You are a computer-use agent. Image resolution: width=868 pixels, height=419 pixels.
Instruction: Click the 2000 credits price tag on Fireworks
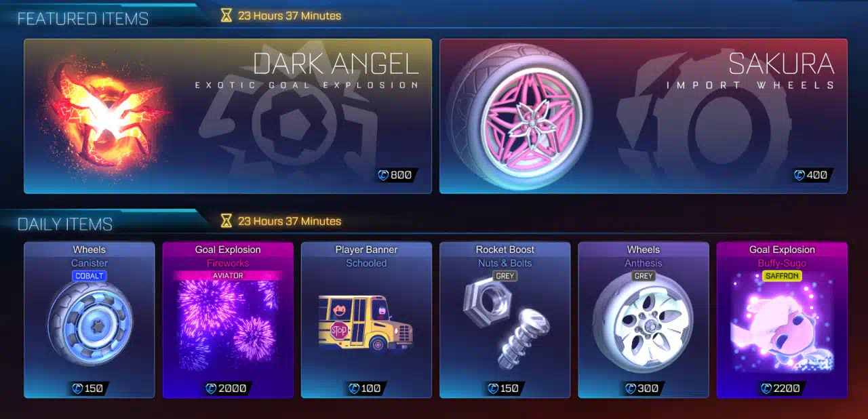tap(227, 388)
